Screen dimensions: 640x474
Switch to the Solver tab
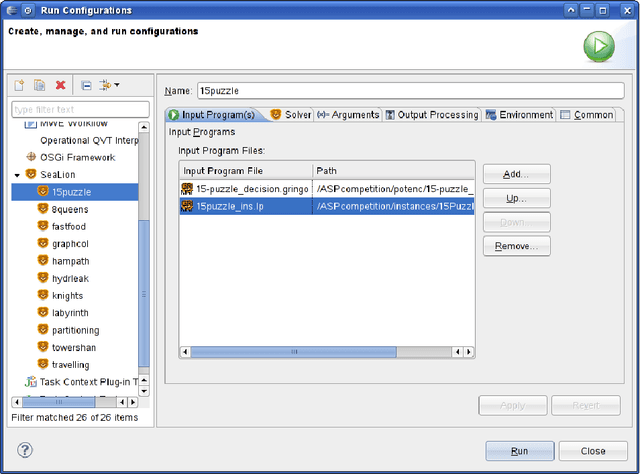(x=291, y=115)
